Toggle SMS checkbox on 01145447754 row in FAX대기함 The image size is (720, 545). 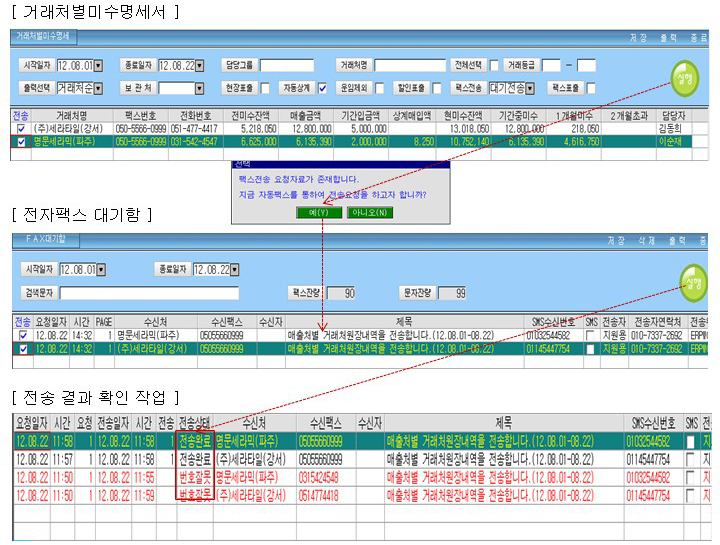590,349
